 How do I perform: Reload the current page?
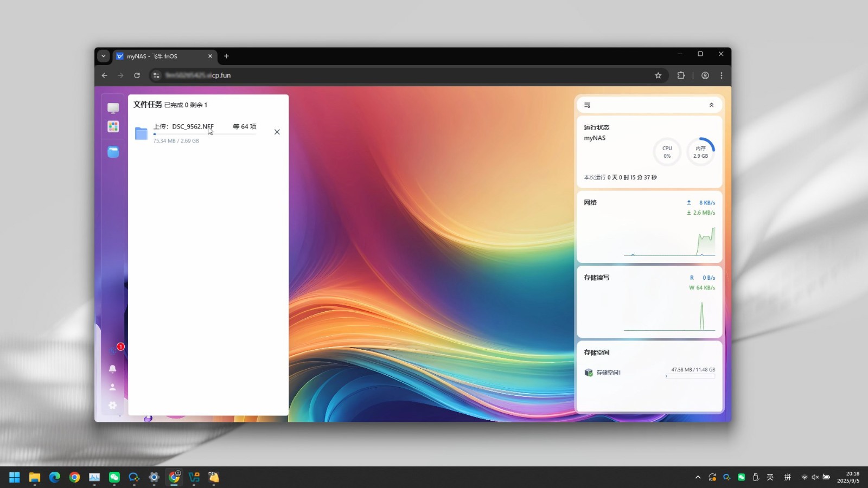tap(137, 75)
